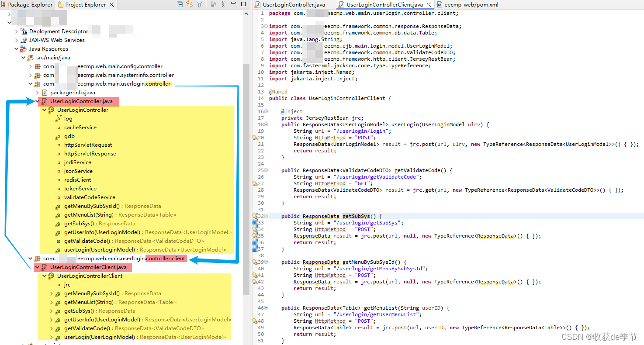The image size is (644, 345).
Task: Switch to UserLoginController.java editor tab
Action: (290, 5)
